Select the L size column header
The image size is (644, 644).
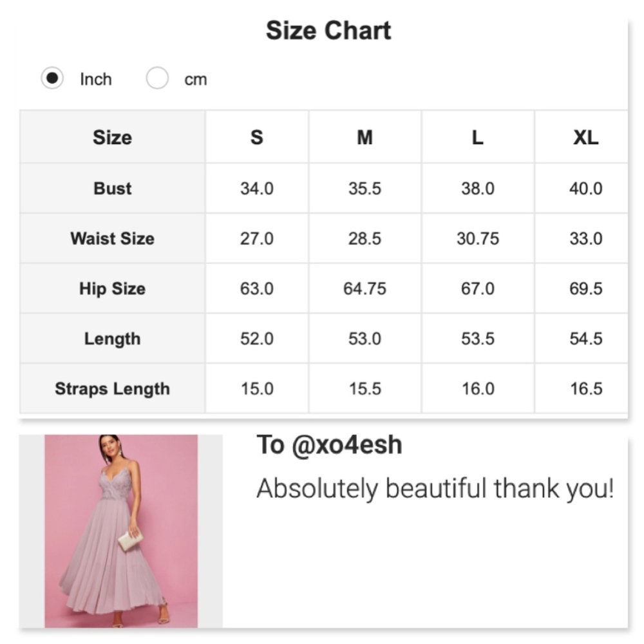click(478, 137)
